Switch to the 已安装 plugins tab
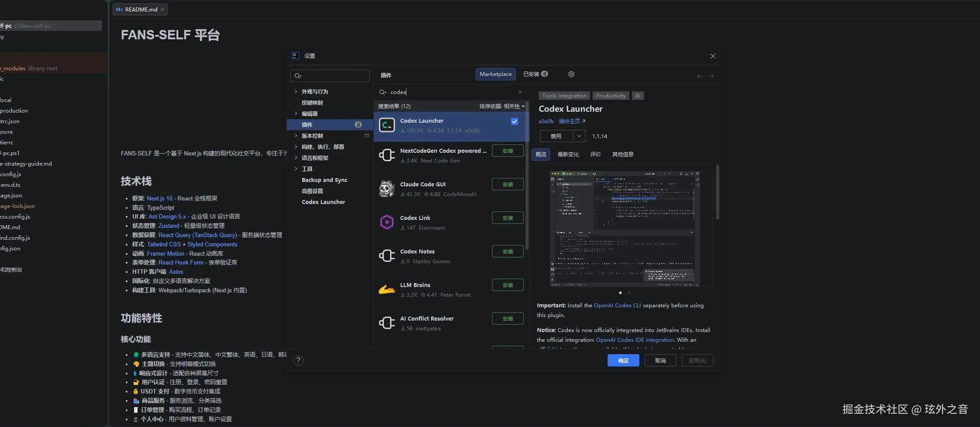The width and height of the screenshot is (980, 427). [535, 74]
